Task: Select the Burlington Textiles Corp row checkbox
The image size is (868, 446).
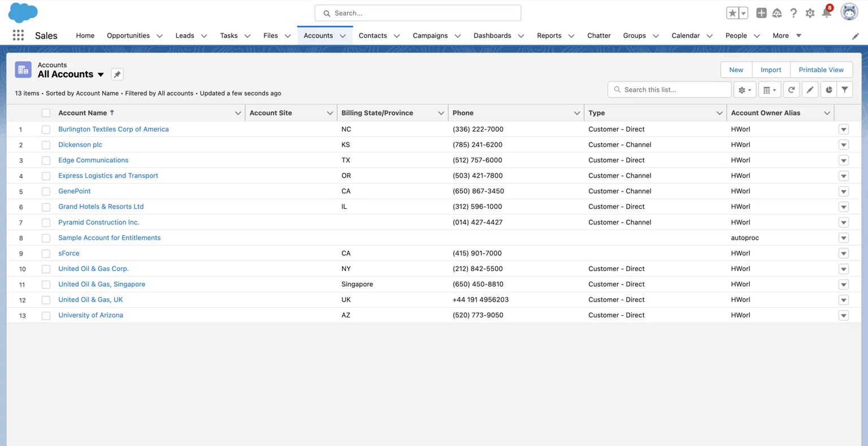Action: click(46, 129)
